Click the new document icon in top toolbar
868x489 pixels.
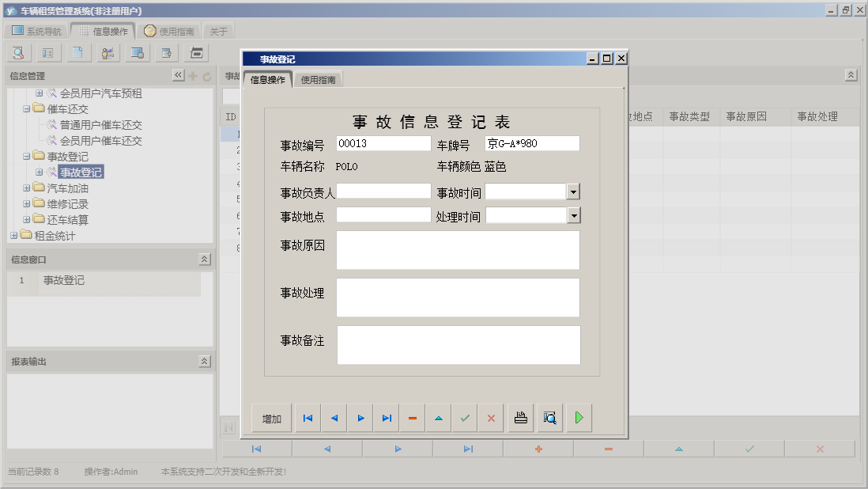[77, 52]
